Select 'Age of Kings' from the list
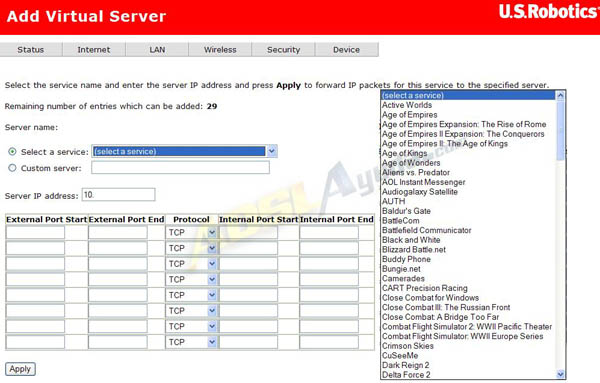This screenshot has height=383, width=600. [x=468, y=153]
